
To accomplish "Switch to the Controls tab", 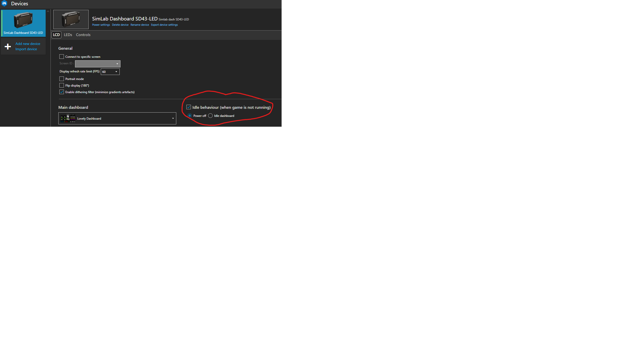I will [83, 35].
